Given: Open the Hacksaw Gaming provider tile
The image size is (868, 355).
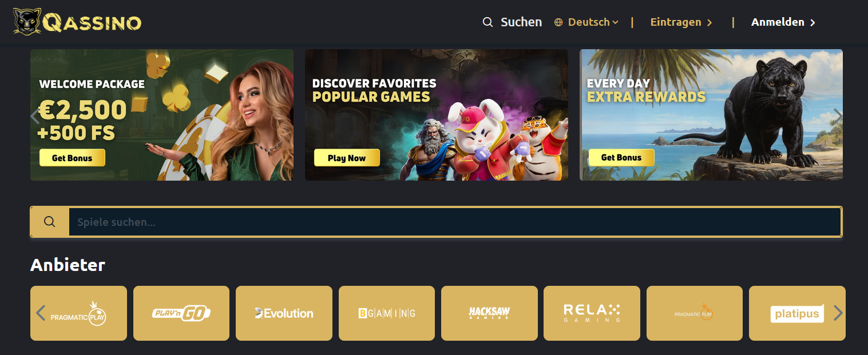Looking at the screenshot, I should pos(489,313).
